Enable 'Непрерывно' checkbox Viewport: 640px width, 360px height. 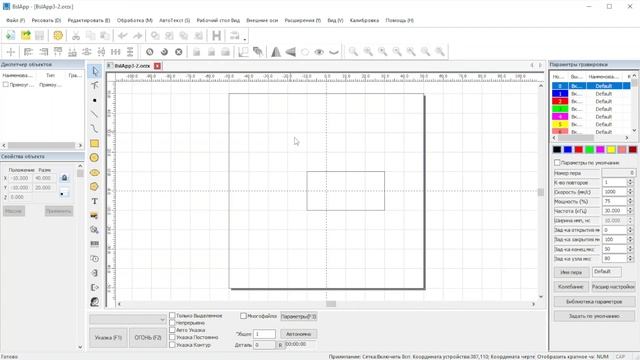pyautogui.click(x=172, y=323)
